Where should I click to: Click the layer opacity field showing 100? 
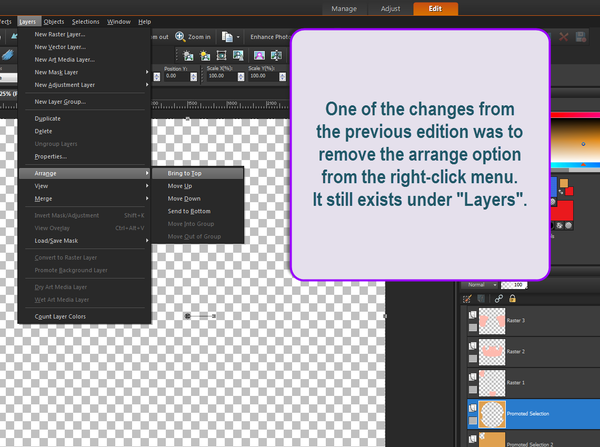tap(514, 285)
